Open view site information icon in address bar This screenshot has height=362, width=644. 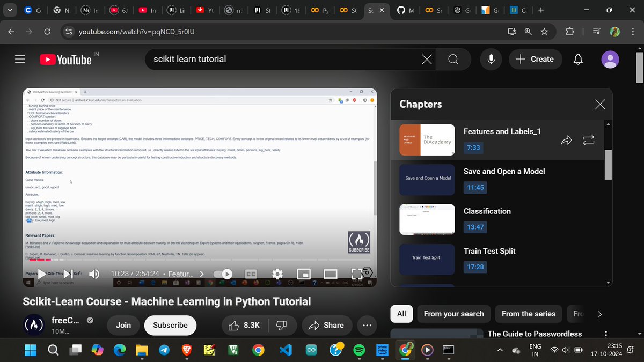(x=69, y=32)
